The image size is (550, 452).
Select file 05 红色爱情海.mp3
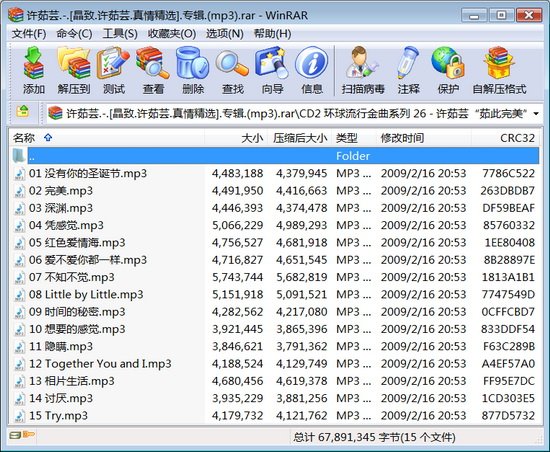[275, 243]
